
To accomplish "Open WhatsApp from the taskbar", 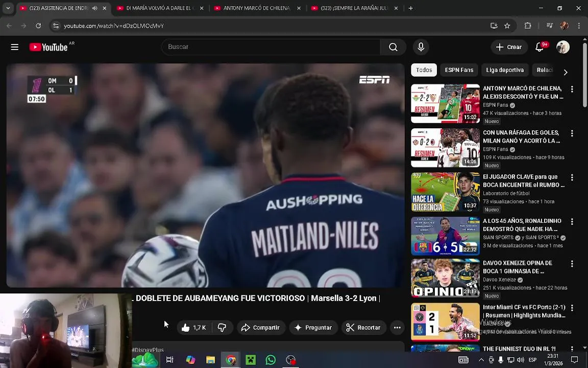I will [271, 360].
